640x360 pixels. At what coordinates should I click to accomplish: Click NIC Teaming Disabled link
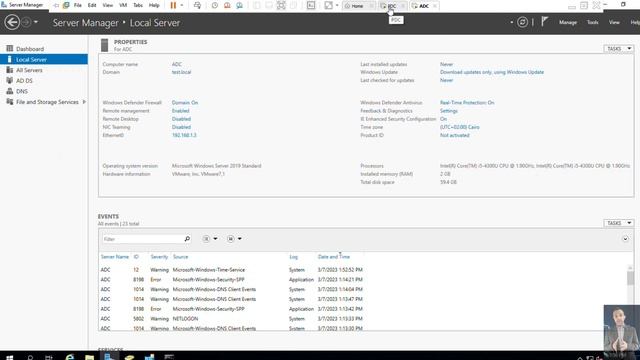click(181, 127)
